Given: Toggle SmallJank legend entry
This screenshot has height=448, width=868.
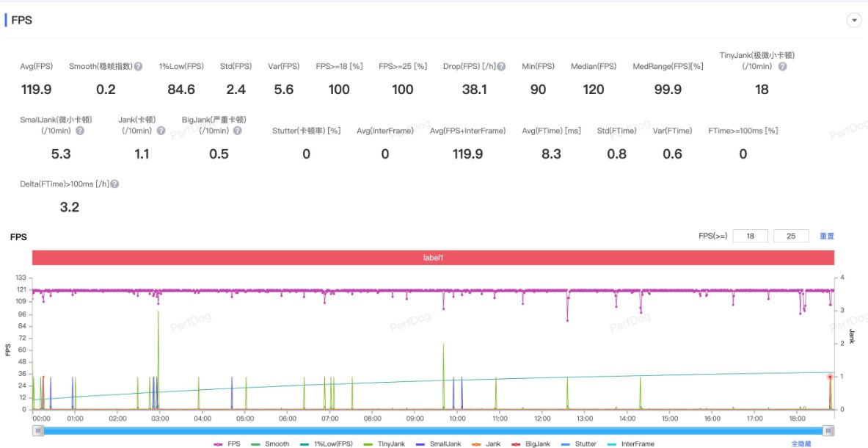Looking at the screenshot, I should tap(440, 444).
